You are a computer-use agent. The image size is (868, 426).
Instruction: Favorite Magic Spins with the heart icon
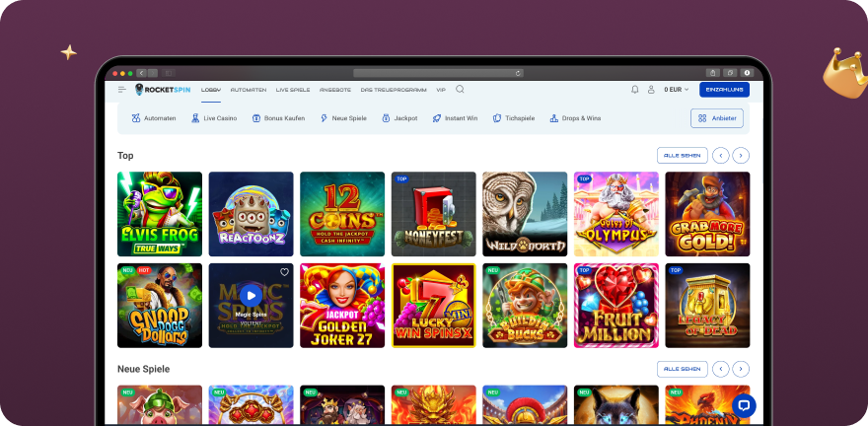pyautogui.click(x=284, y=272)
